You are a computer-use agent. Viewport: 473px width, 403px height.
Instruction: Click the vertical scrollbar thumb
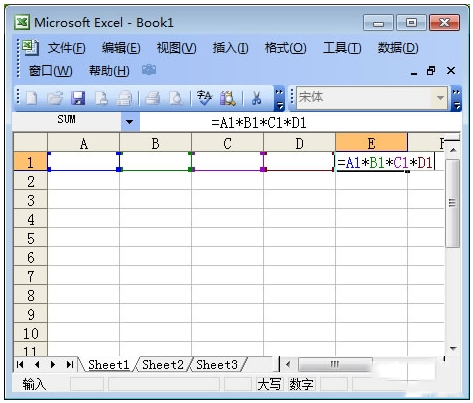click(452, 203)
